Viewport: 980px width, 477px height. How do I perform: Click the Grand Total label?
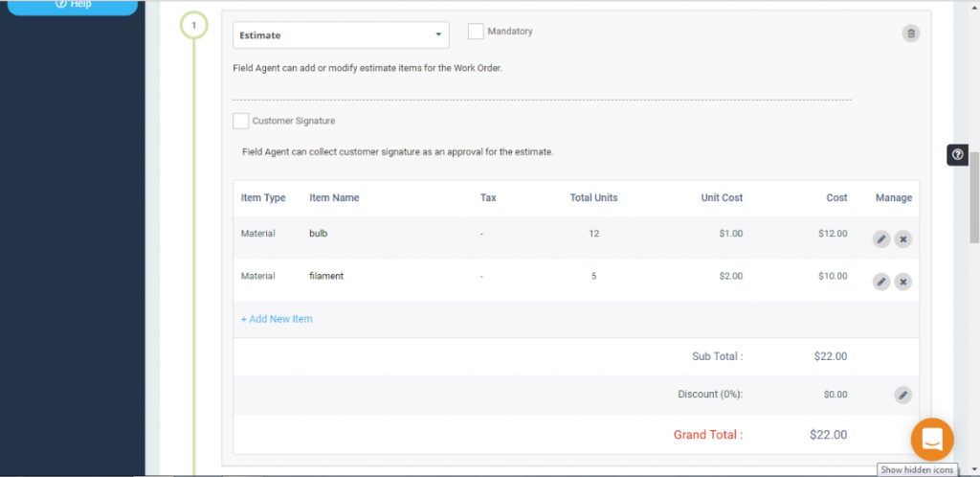pos(708,435)
